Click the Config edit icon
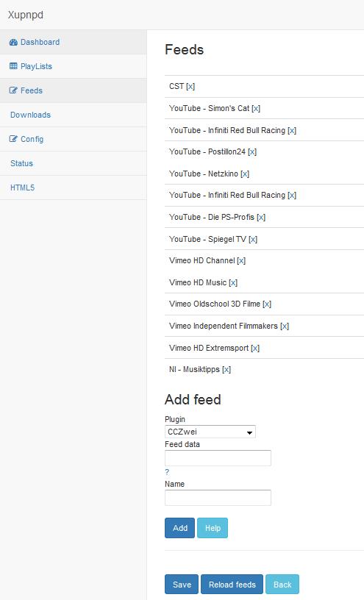The image size is (364, 600). click(x=13, y=139)
